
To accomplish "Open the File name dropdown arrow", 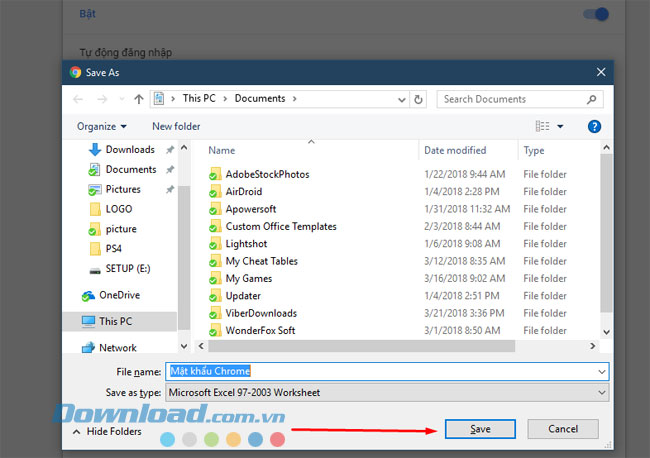I will [x=602, y=372].
